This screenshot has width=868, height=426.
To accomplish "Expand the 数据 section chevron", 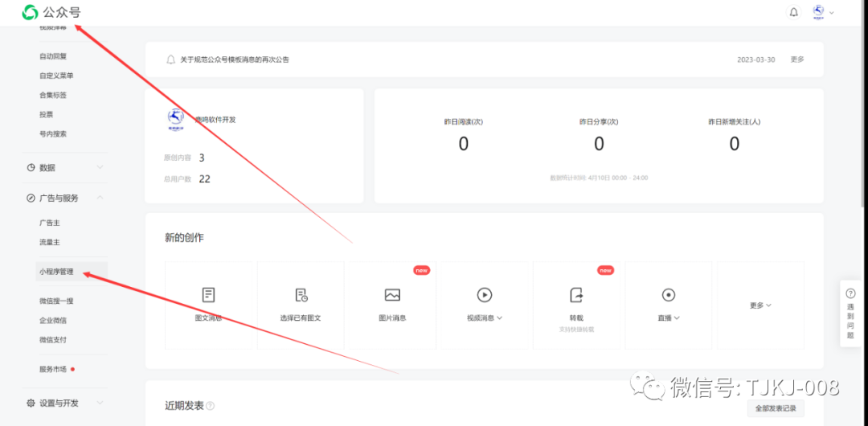I will 100,167.
